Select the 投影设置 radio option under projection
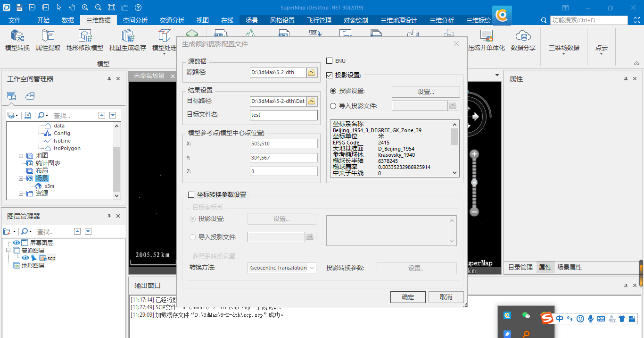 coord(333,91)
